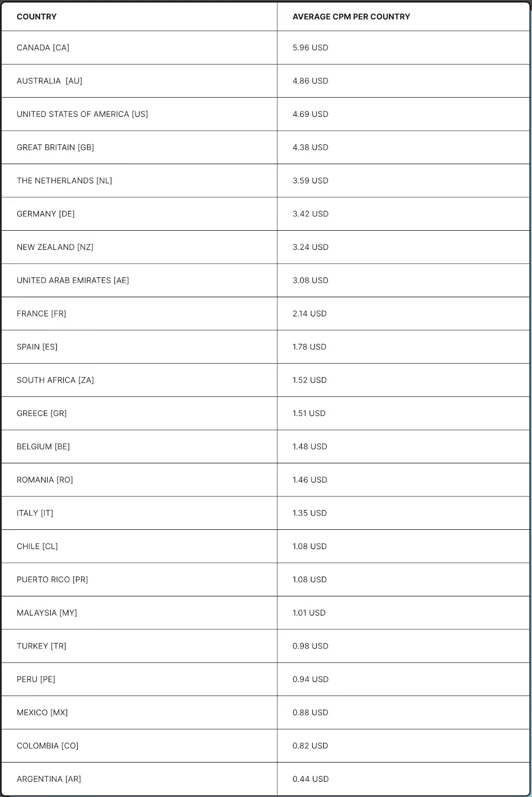This screenshot has height=797, width=532.
Task: Click the AUSTRALIA [AU] row label
Action: (x=49, y=81)
